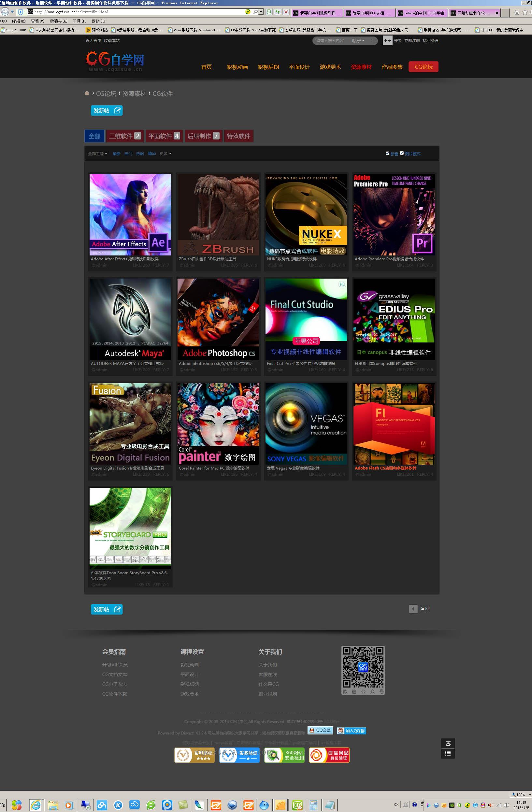Click the 设为首页 link
532x812 pixels.
pos(93,41)
